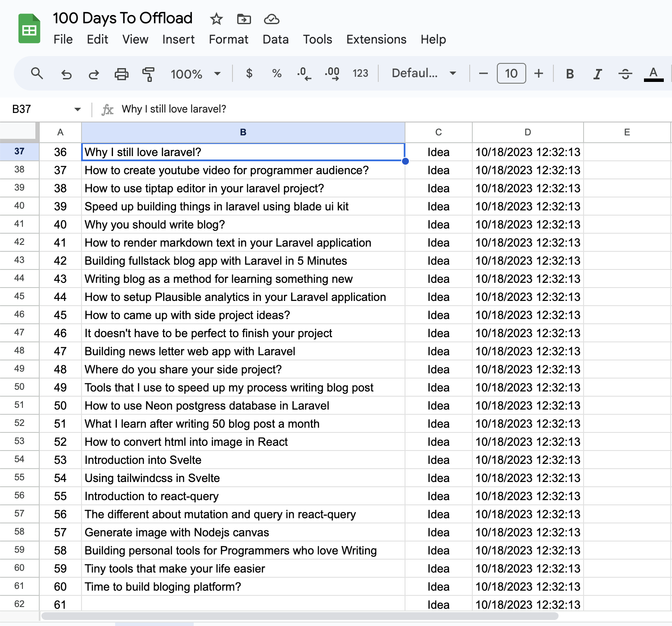Screen dimensions: 672x626
Task: Select cell "Introduction into Svelte"
Action: click(x=243, y=460)
